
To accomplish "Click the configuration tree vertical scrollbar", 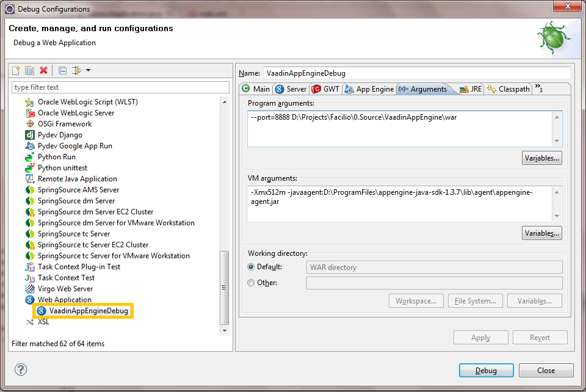I will (225, 287).
